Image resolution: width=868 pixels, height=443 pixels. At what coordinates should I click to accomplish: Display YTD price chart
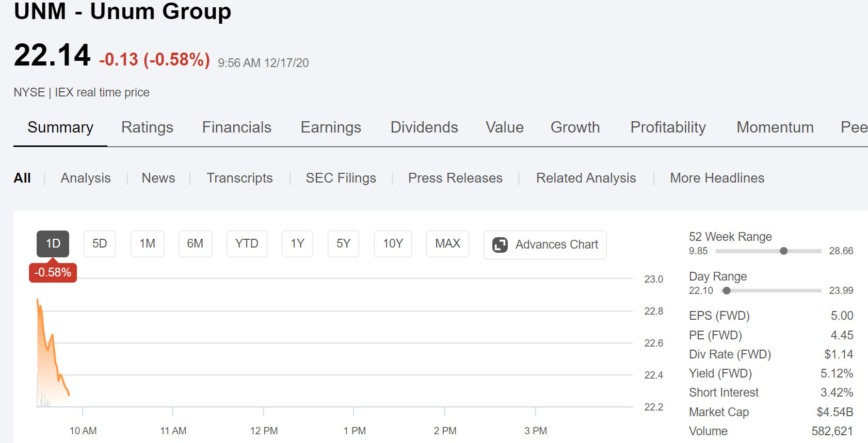tap(247, 243)
